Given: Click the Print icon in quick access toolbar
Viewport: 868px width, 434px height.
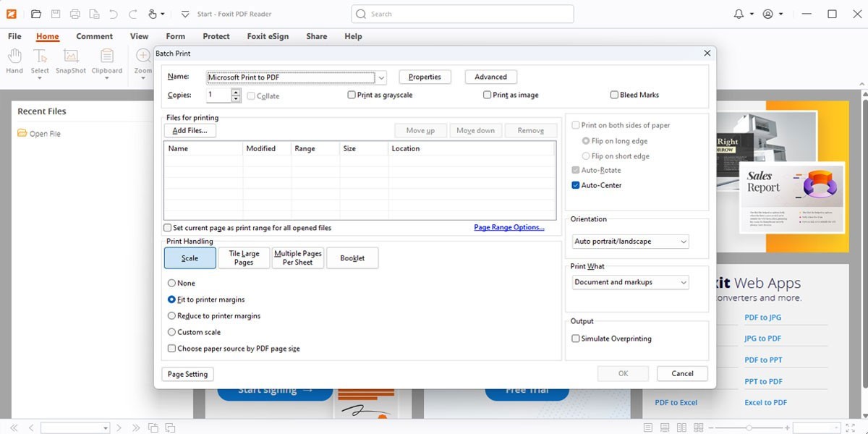Looking at the screenshot, I should click(x=75, y=14).
